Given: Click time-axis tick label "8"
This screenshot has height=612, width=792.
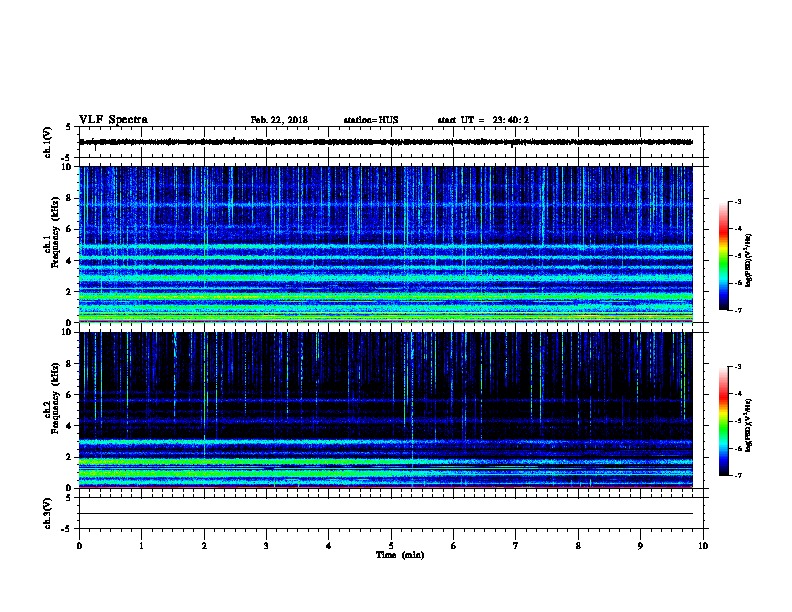Looking at the screenshot, I should 578,546.
